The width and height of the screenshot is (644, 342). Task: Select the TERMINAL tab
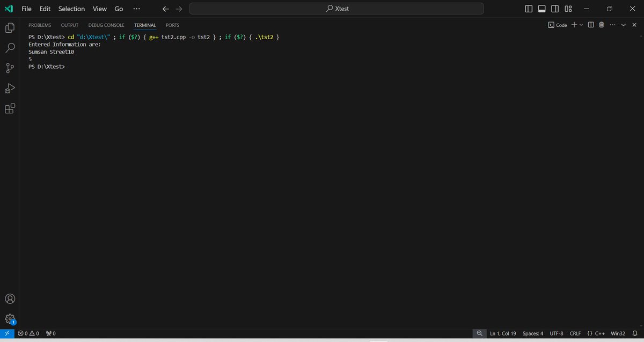[x=145, y=25]
